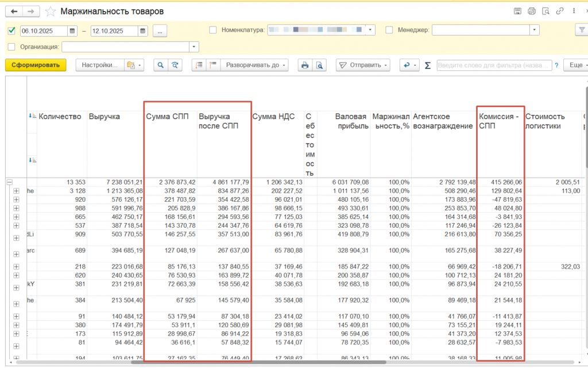Screen dimensions: 588x368
Task: Open the Разворачивать до dropdown
Action: (256, 65)
